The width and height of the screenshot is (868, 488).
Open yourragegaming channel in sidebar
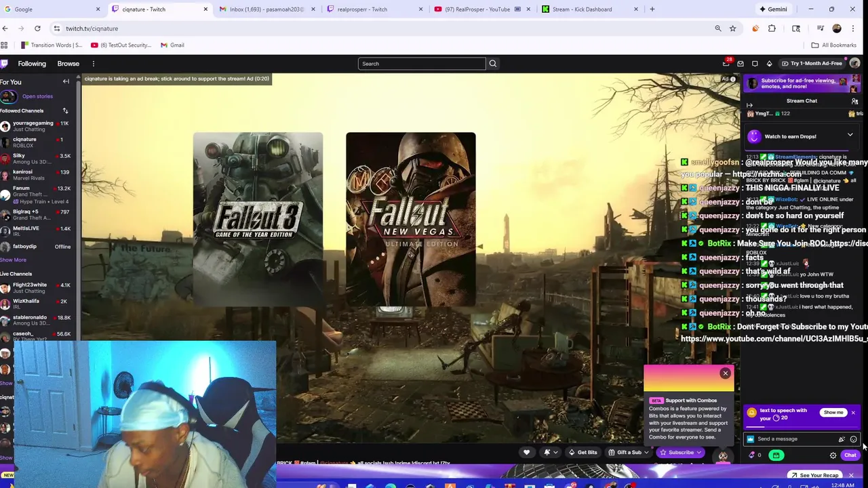(x=36, y=126)
